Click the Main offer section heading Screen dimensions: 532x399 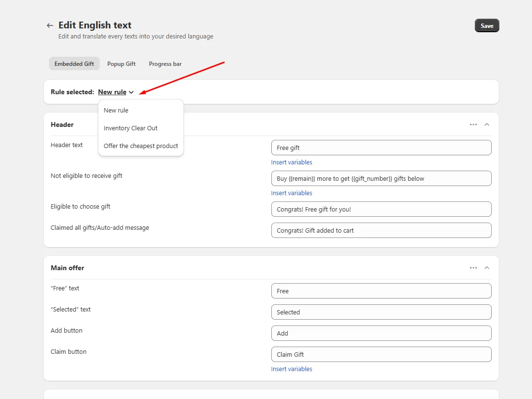click(x=68, y=268)
